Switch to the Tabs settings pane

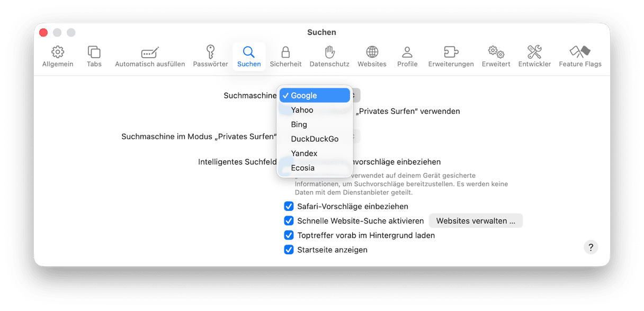click(x=94, y=57)
